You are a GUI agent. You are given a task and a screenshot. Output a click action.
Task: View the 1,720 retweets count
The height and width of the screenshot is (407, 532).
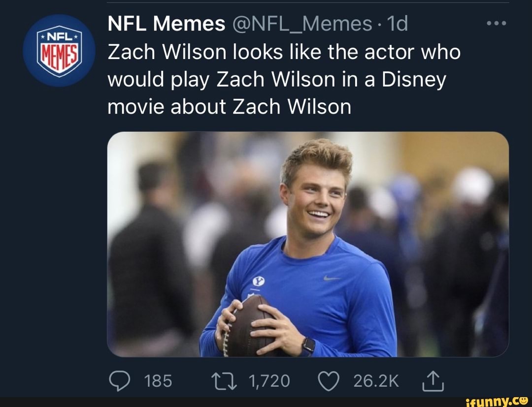tap(270, 380)
